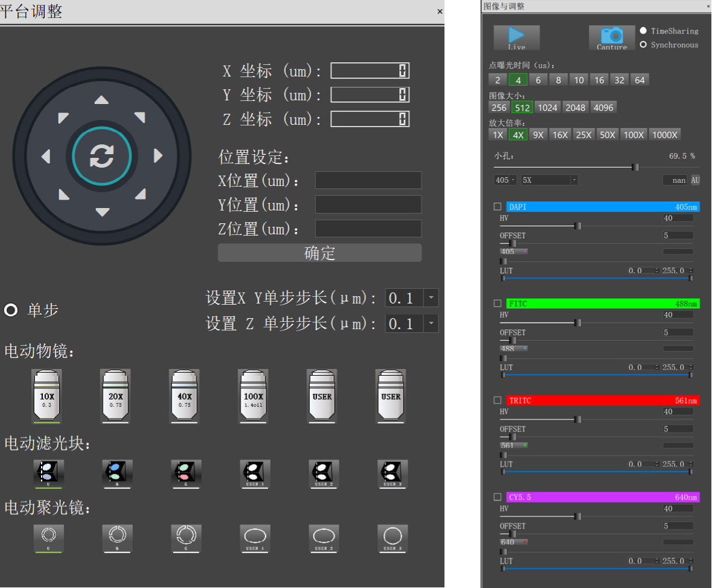Enable the DAPI channel checkbox
The height and width of the screenshot is (588, 712).
point(498,207)
